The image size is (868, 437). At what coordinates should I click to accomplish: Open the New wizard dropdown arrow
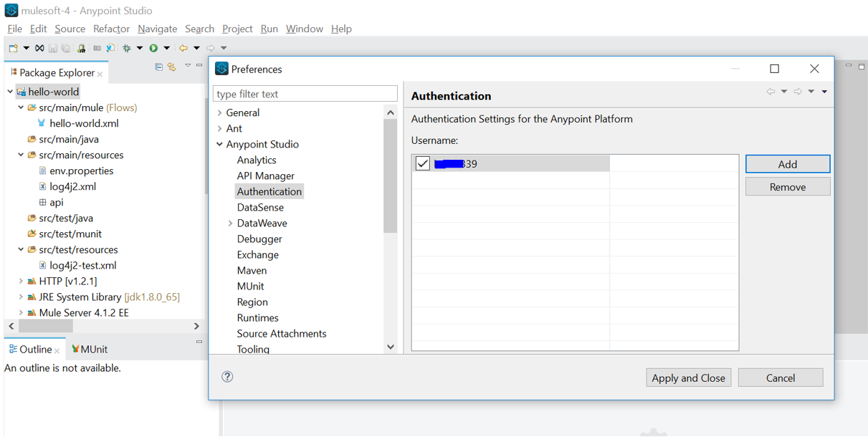[27, 48]
